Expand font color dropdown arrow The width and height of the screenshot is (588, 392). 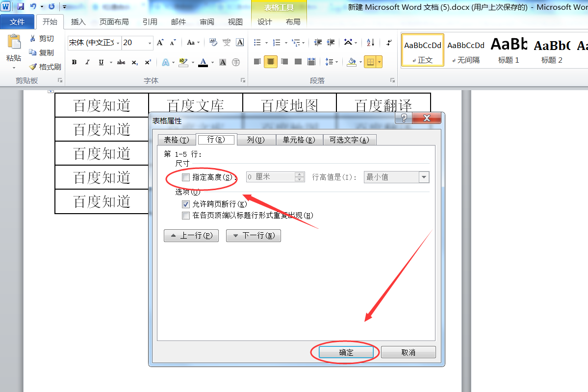click(213, 62)
